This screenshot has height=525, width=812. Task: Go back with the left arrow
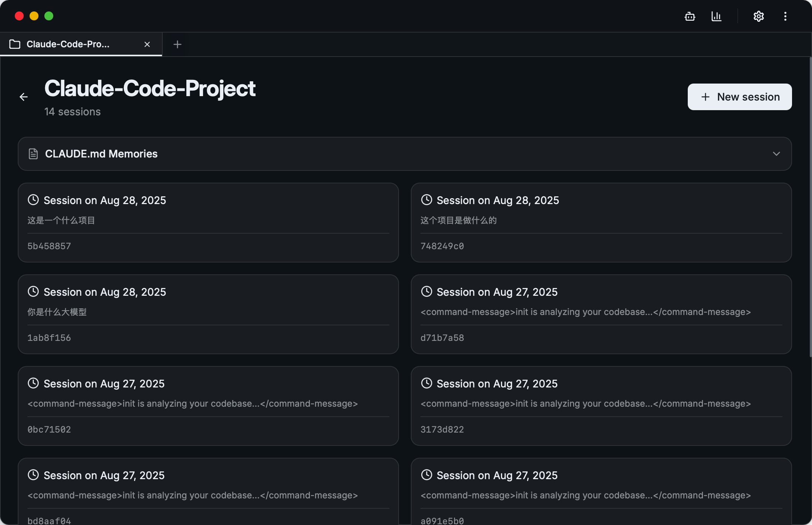[x=24, y=97]
